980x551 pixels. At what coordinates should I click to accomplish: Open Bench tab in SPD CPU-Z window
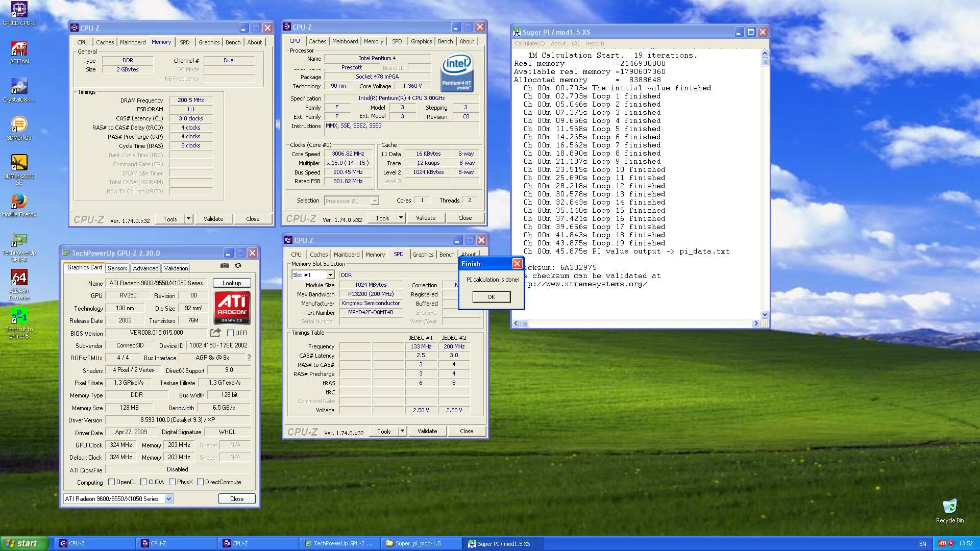[447, 255]
